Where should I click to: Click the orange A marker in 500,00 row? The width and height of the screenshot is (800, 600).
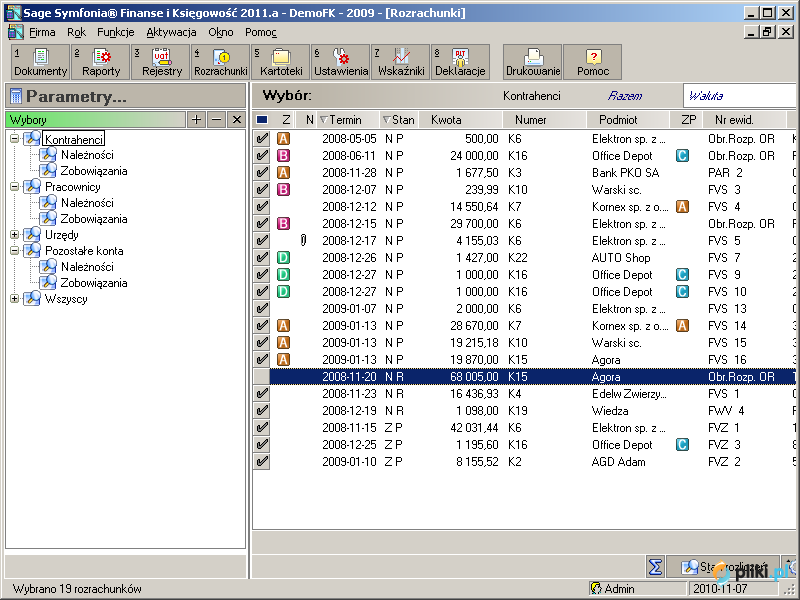click(x=283, y=139)
